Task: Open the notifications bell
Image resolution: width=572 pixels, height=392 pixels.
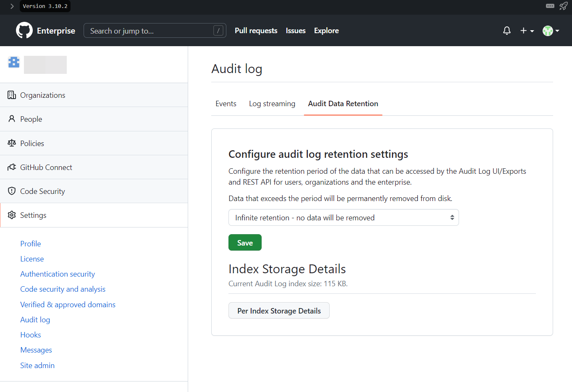Action: click(507, 31)
